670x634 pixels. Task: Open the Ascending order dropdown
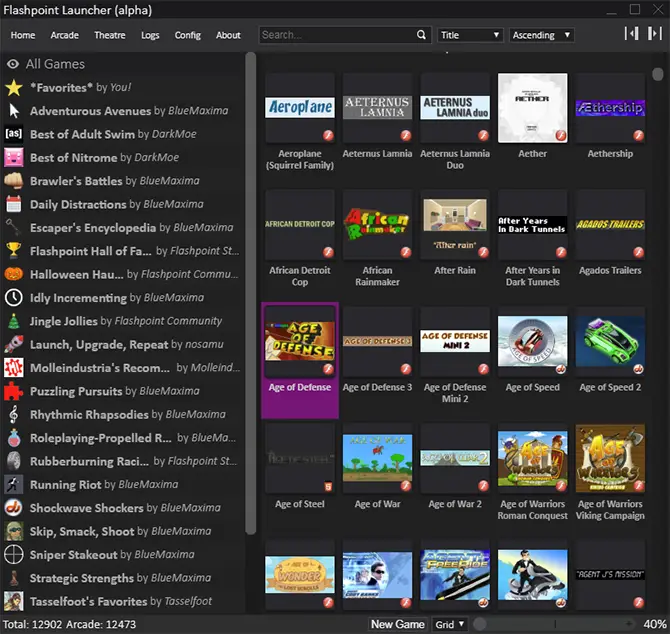coord(541,35)
